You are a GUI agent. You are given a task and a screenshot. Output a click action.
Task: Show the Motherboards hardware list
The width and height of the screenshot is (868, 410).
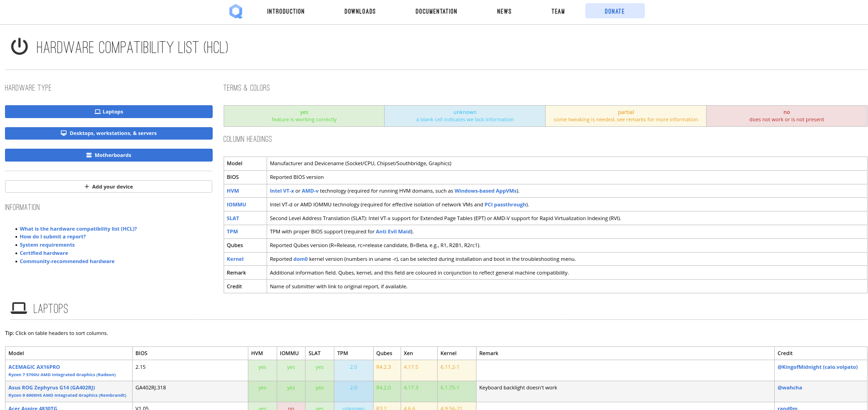point(109,155)
